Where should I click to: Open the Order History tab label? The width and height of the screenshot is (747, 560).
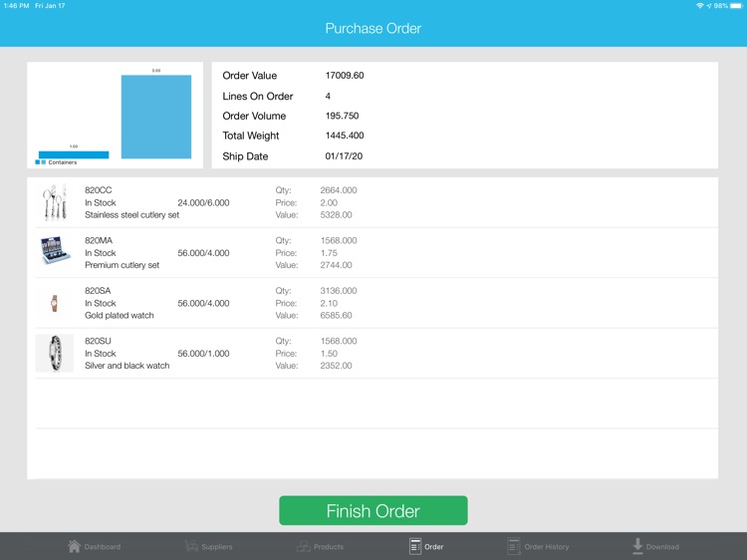coord(547,547)
